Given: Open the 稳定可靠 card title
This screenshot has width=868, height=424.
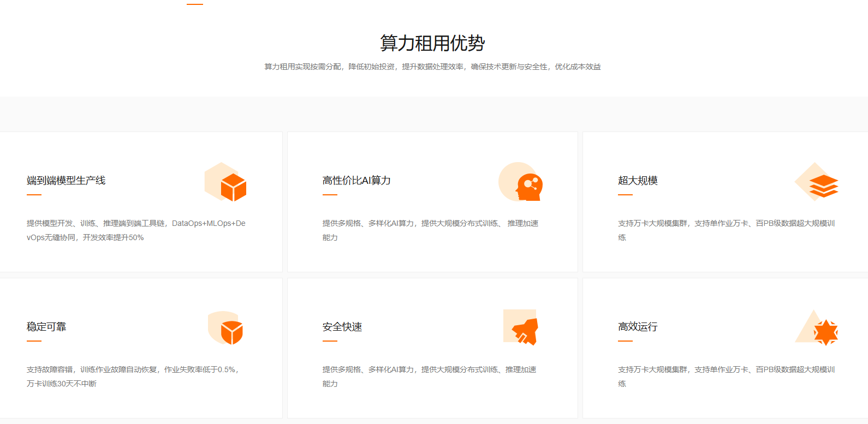Looking at the screenshot, I should pyautogui.click(x=46, y=327).
